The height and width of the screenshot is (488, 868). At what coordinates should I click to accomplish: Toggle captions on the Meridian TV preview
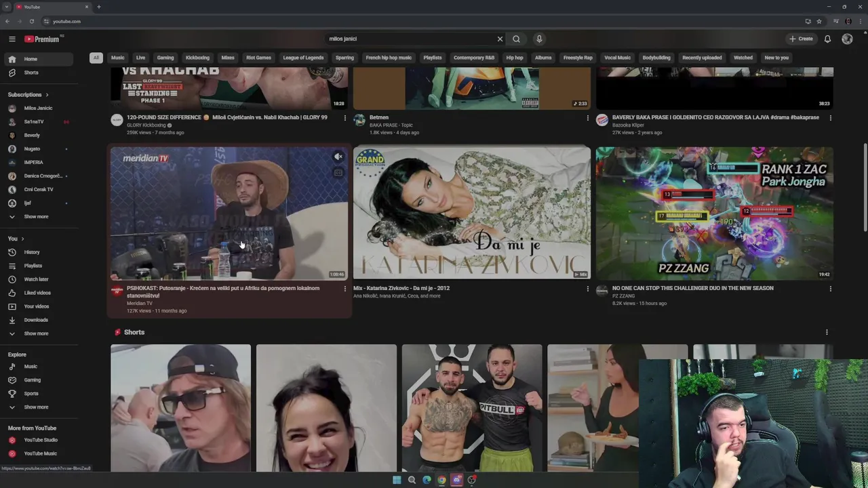pos(338,173)
